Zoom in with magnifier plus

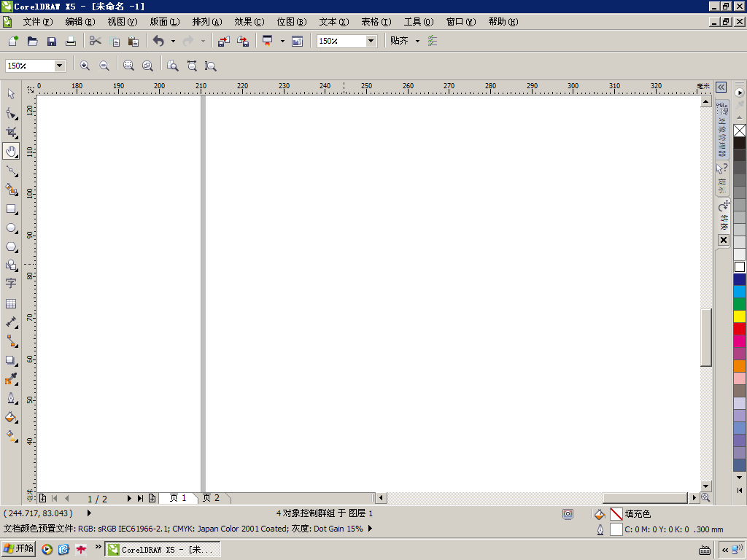85,66
